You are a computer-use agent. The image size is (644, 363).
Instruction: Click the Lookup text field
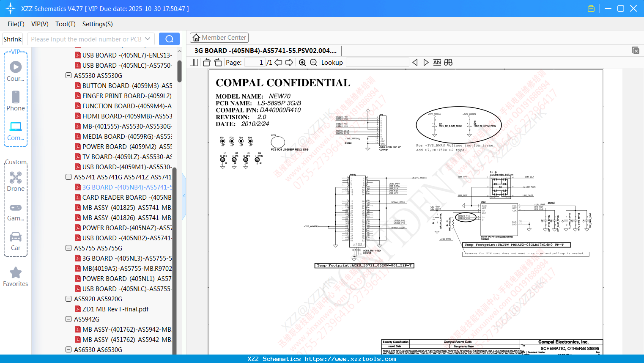click(378, 62)
